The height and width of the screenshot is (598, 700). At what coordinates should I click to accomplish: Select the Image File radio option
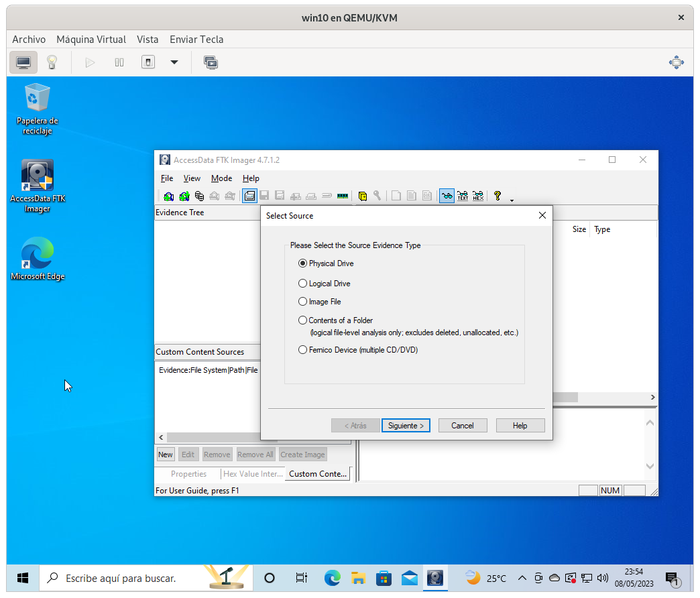pyautogui.click(x=303, y=302)
